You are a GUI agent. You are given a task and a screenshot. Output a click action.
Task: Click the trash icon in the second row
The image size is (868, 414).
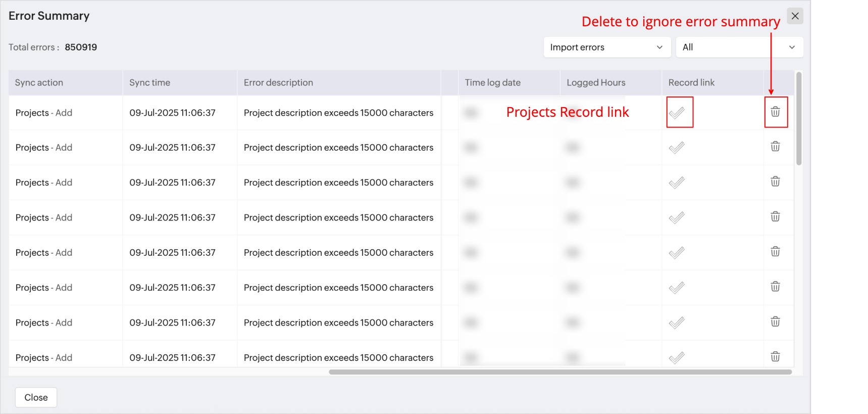[x=775, y=147]
